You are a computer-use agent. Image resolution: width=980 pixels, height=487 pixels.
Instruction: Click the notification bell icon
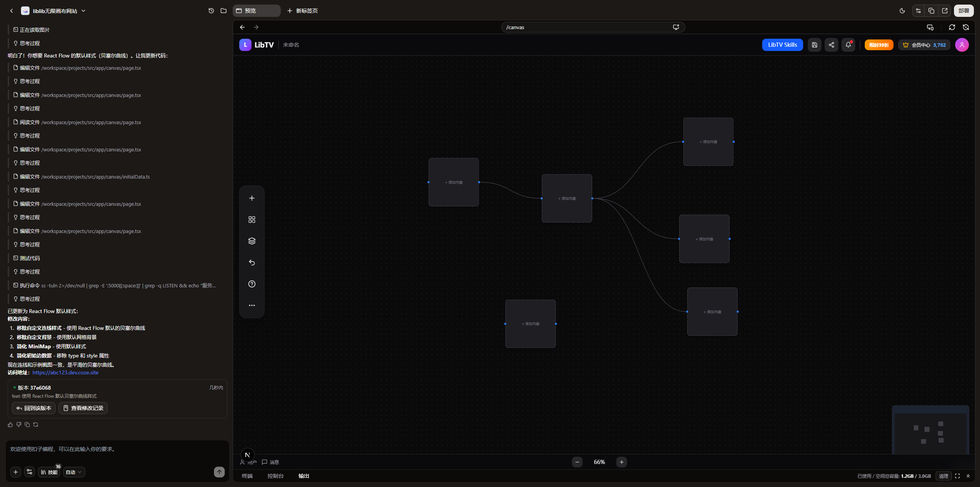tap(848, 45)
